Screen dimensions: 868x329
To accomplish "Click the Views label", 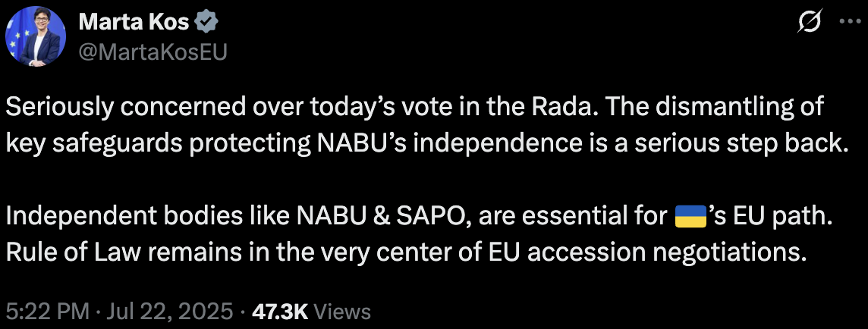I will tap(341, 311).
